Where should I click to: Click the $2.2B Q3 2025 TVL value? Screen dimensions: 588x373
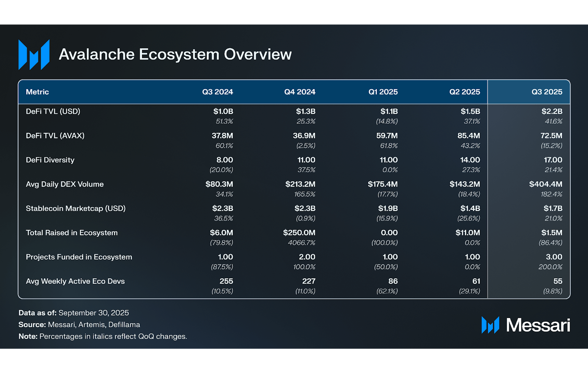[552, 111]
